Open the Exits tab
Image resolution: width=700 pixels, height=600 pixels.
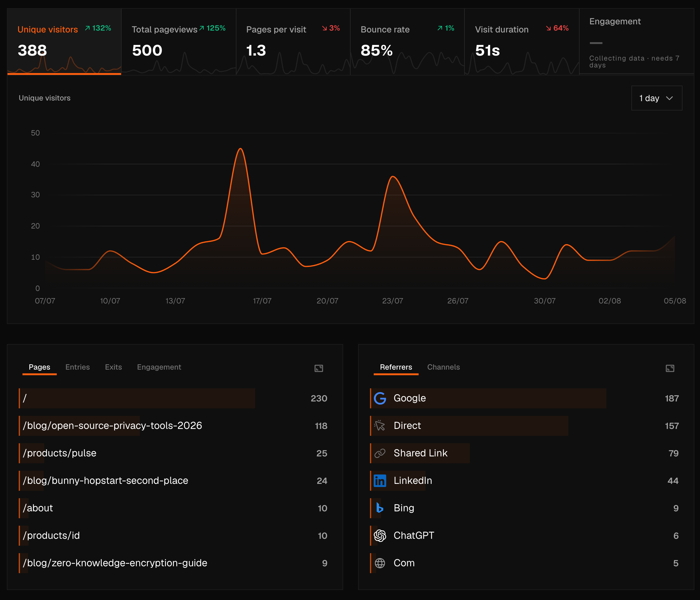[x=113, y=367]
